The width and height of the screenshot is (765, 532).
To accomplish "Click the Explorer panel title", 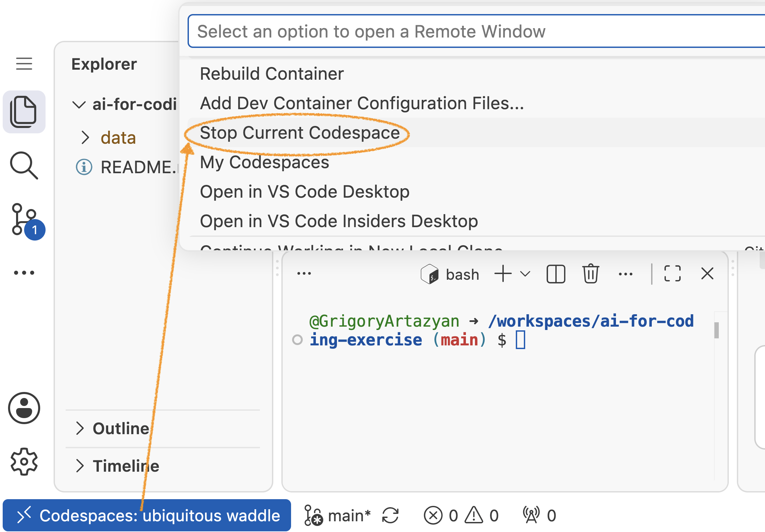I will point(104,64).
